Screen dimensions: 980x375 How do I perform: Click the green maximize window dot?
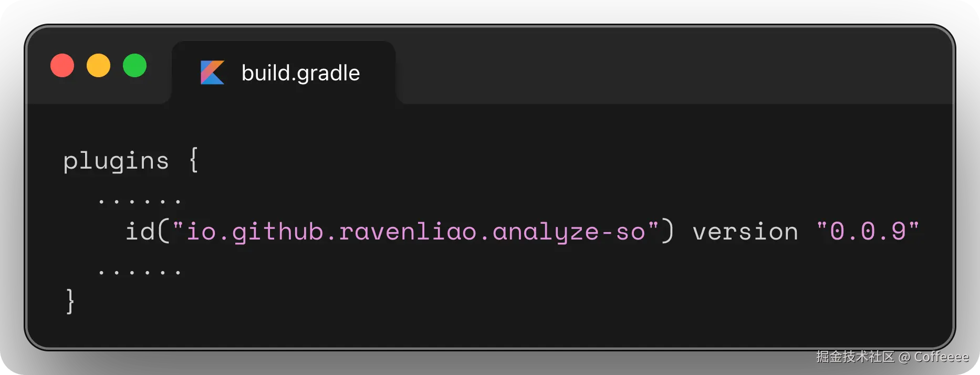pyautogui.click(x=134, y=66)
